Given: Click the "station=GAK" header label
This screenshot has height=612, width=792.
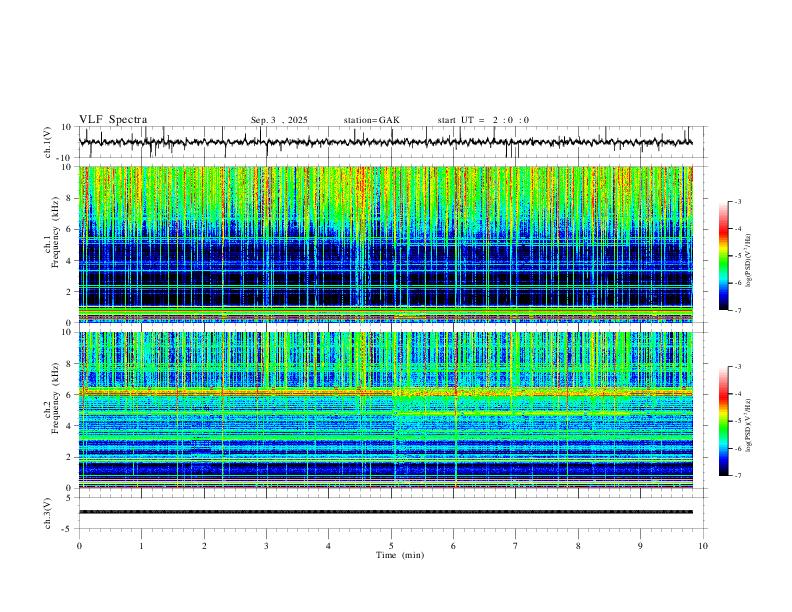Looking at the screenshot, I should (x=371, y=120).
